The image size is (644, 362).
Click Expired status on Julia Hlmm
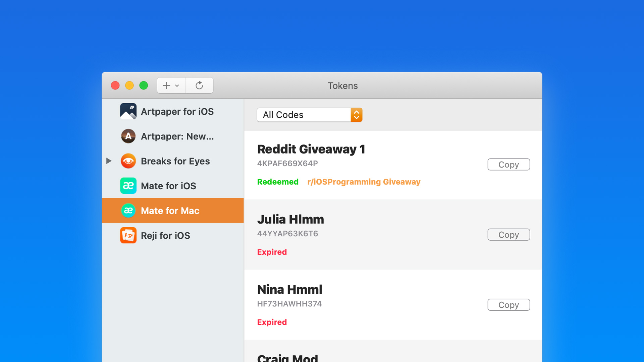[x=272, y=252]
